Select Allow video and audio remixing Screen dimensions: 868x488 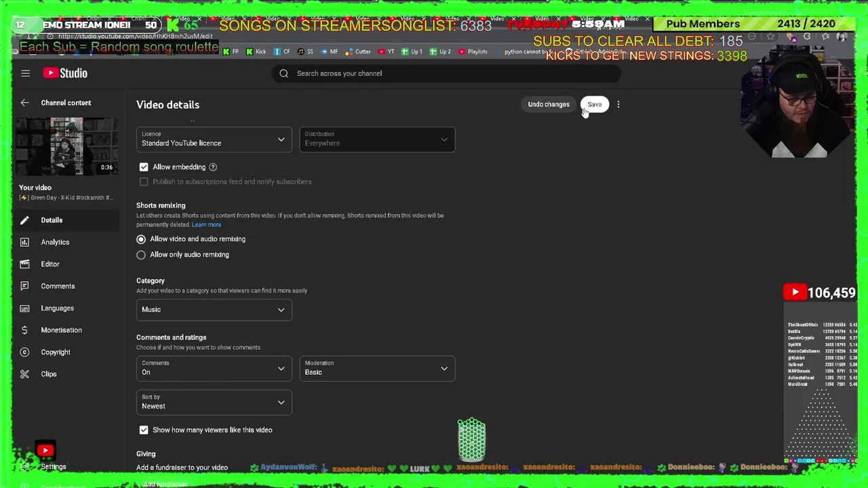pos(141,239)
